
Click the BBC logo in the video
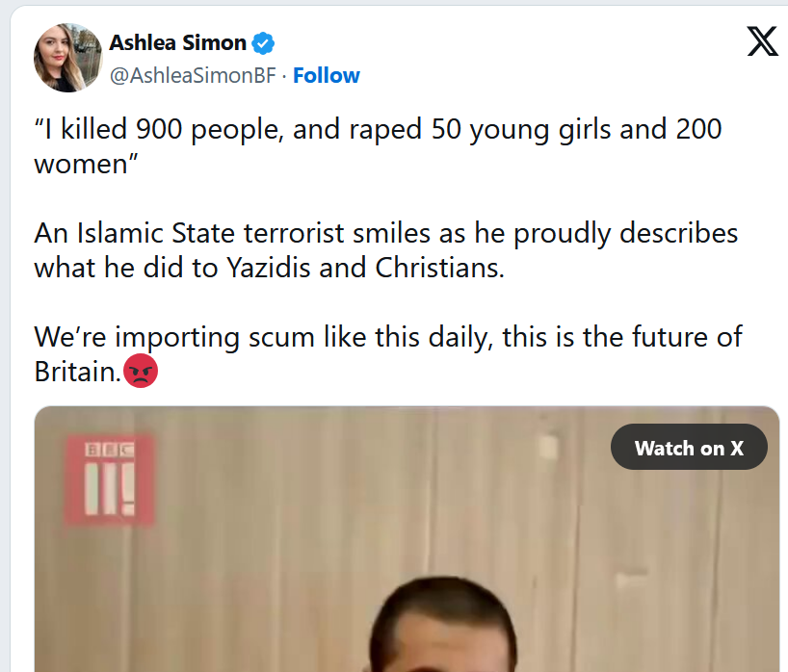coord(109,479)
